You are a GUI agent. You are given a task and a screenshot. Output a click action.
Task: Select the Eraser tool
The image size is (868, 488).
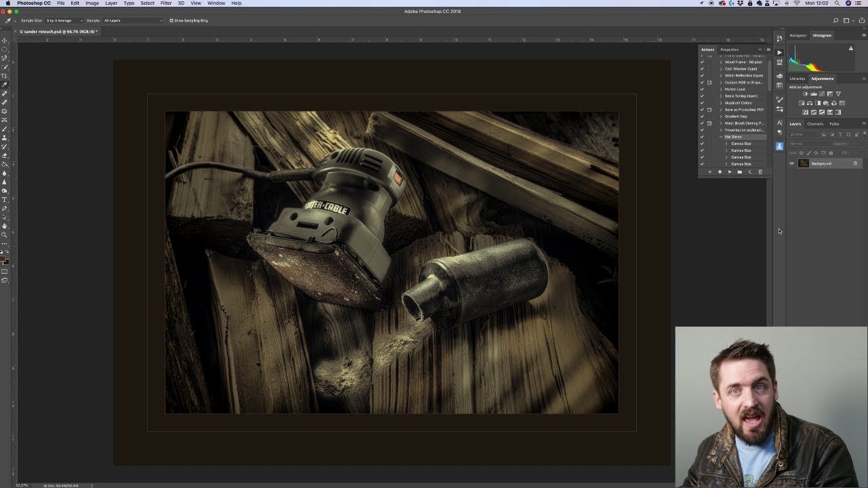(x=5, y=155)
